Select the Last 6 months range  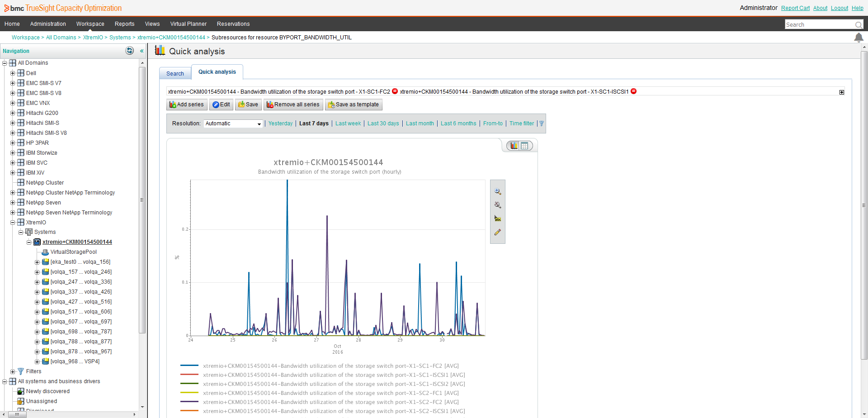point(458,123)
